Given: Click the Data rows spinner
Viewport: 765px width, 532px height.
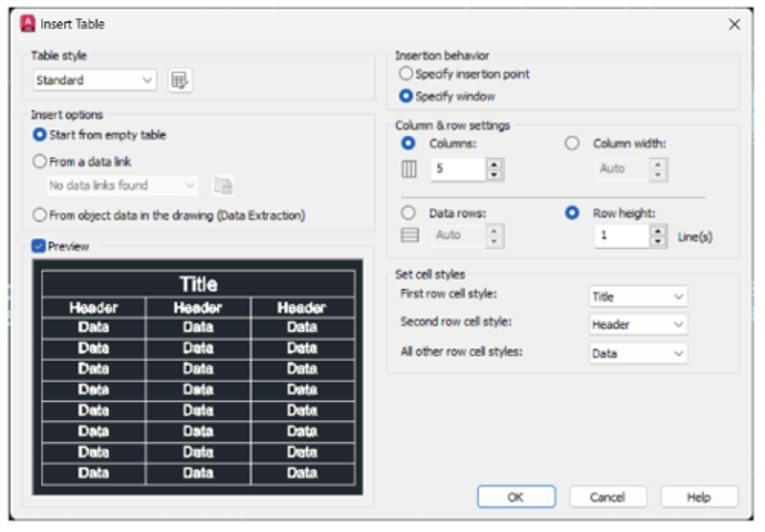Looking at the screenshot, I should (495, 236).
